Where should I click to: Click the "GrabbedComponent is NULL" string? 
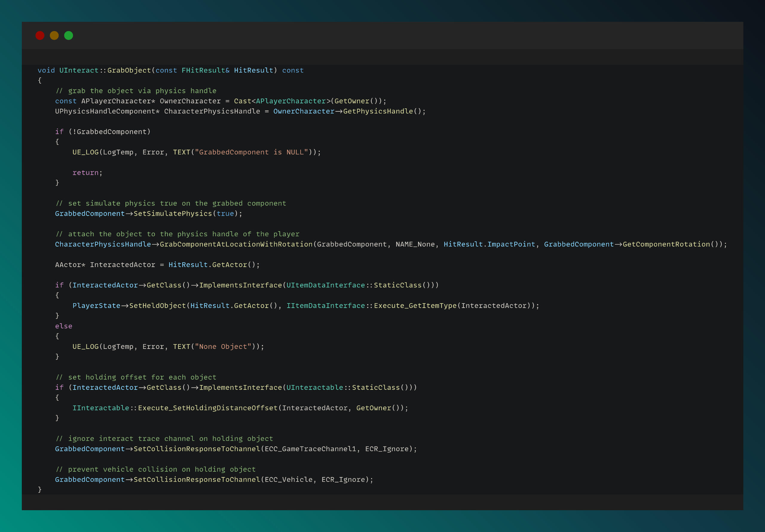point(251,152)
